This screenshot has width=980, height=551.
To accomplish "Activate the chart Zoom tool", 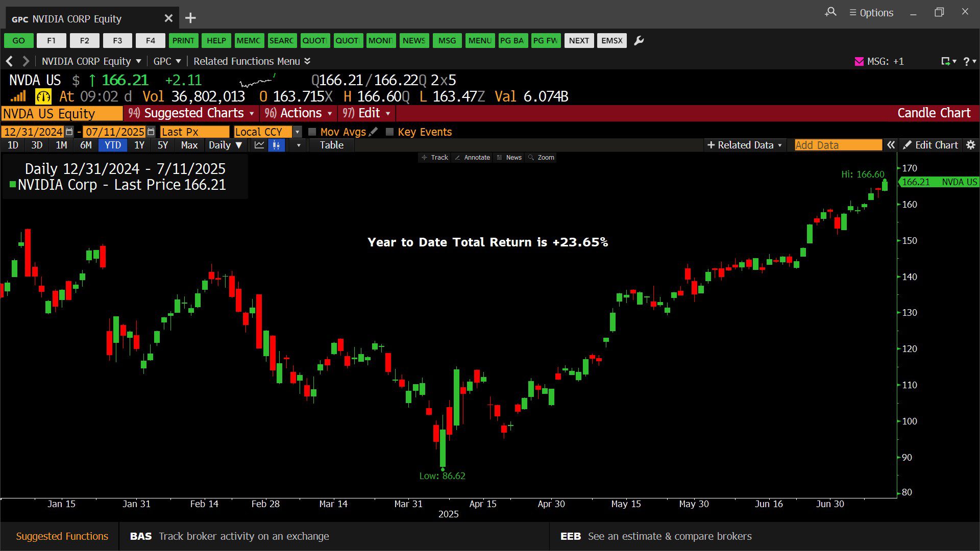I will pyautogui.click(x=541, y=158).
